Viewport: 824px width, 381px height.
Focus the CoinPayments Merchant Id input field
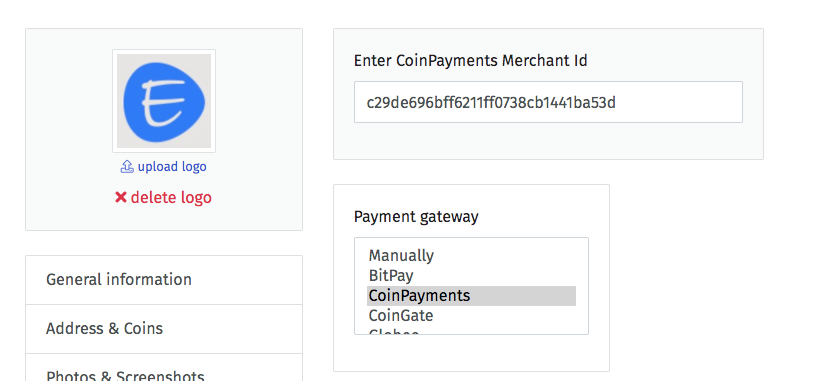(x=548, y=102)
